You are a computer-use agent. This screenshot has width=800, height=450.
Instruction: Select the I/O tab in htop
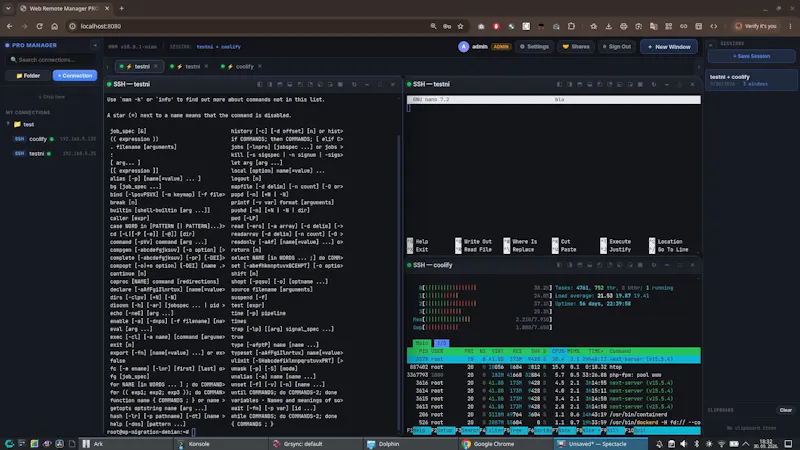pyautogui.click(x=441, y=343)
